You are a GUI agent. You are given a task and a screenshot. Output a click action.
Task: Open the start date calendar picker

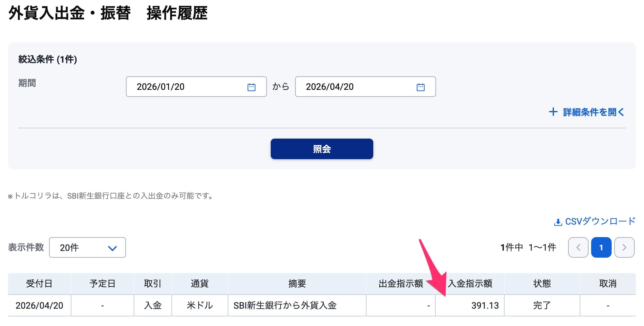click(x=252, y=87)
